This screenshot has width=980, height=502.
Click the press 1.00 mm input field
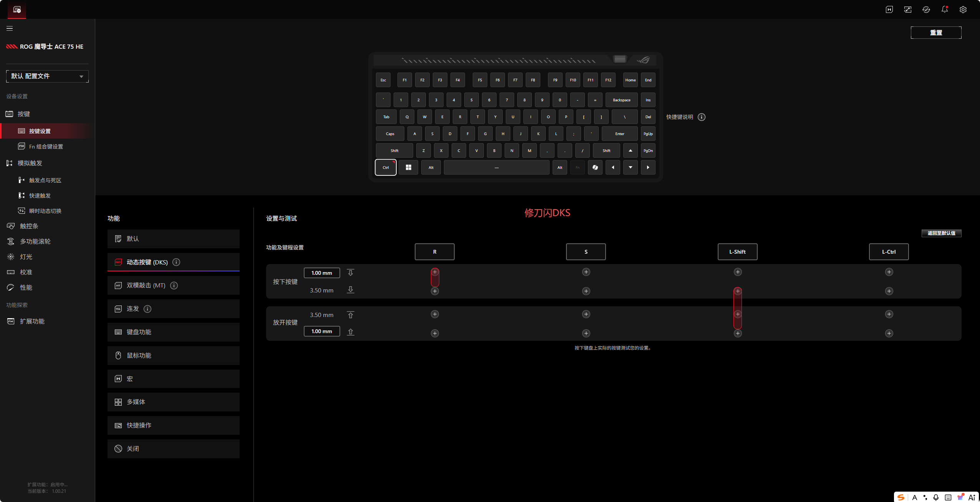point(322,273)
